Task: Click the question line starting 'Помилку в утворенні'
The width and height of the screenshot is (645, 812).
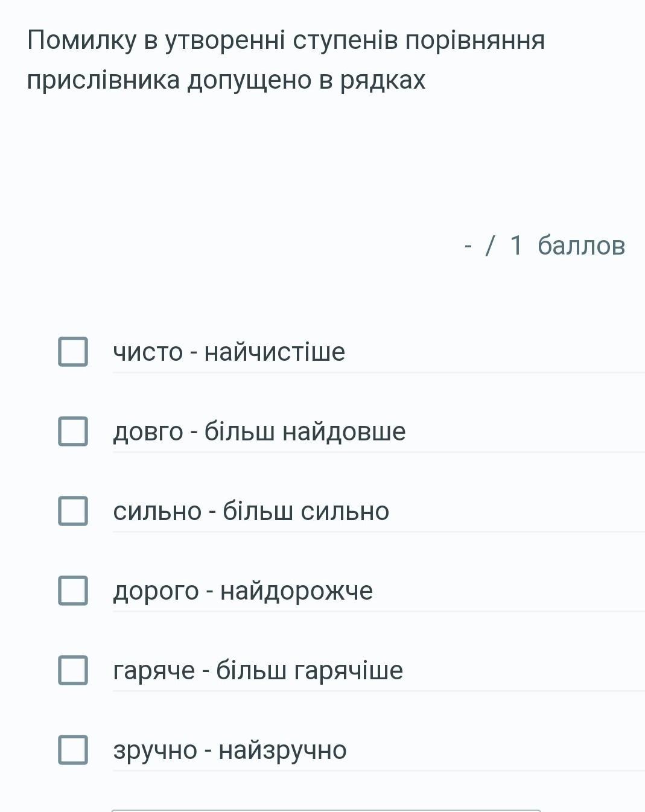Action: click(286, 40)
